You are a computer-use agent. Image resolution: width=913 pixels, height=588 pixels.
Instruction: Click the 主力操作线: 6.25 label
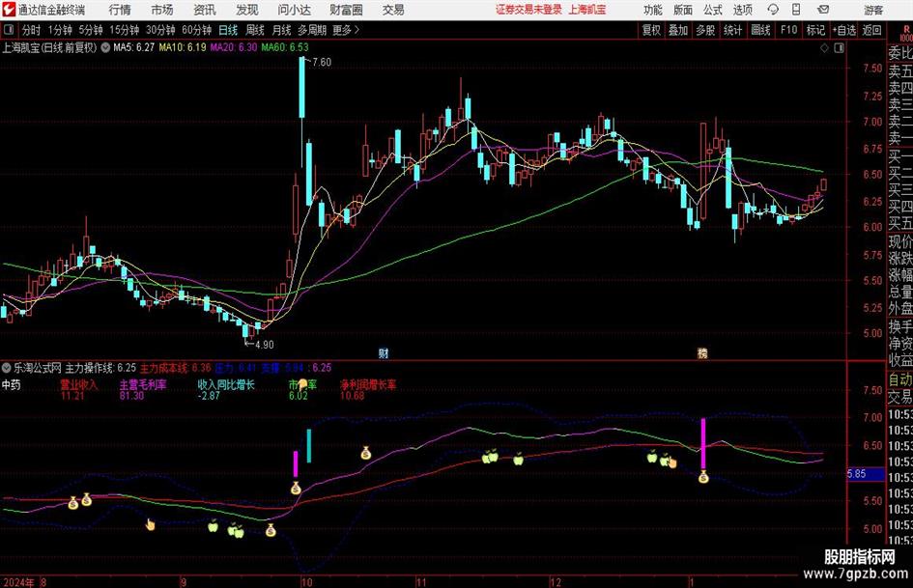coord(100,368)
